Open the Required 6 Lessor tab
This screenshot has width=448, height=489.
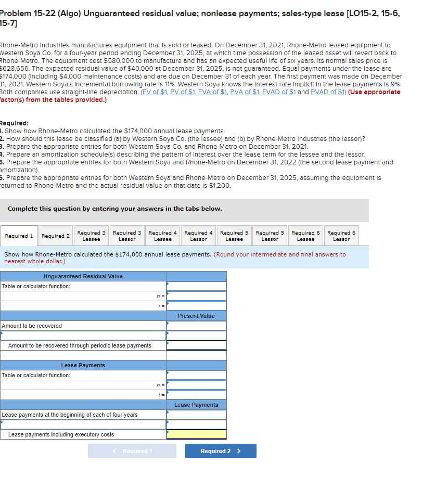click(x=341, y=236)
